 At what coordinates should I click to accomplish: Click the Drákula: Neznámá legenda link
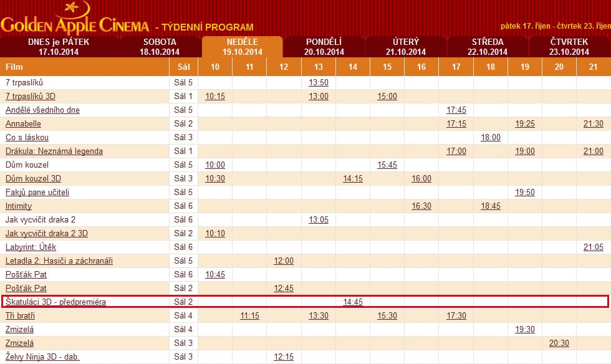tap(54, 151)
